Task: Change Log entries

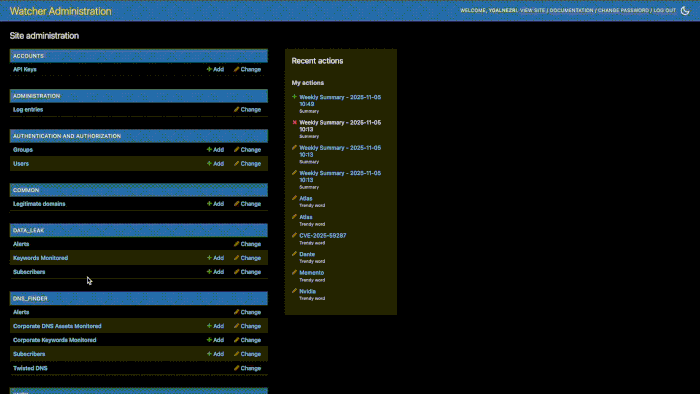Action: 247,109
